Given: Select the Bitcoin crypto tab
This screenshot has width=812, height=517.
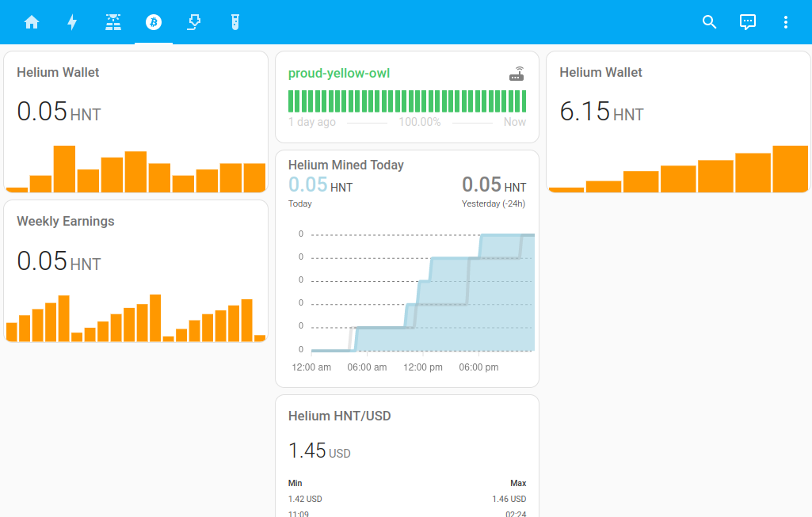Looking at the screenshot, I should (153, 22).
